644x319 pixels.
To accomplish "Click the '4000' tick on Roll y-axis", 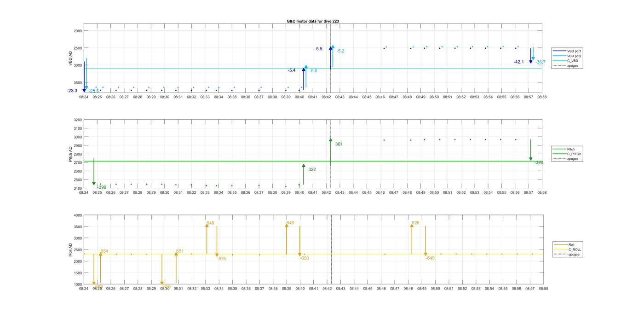I will click(x=78, y=215).
